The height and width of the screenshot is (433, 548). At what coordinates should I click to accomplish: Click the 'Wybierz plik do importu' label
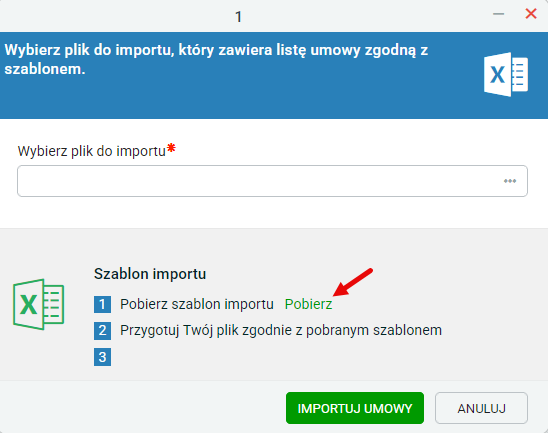click(x=92, y=151)
